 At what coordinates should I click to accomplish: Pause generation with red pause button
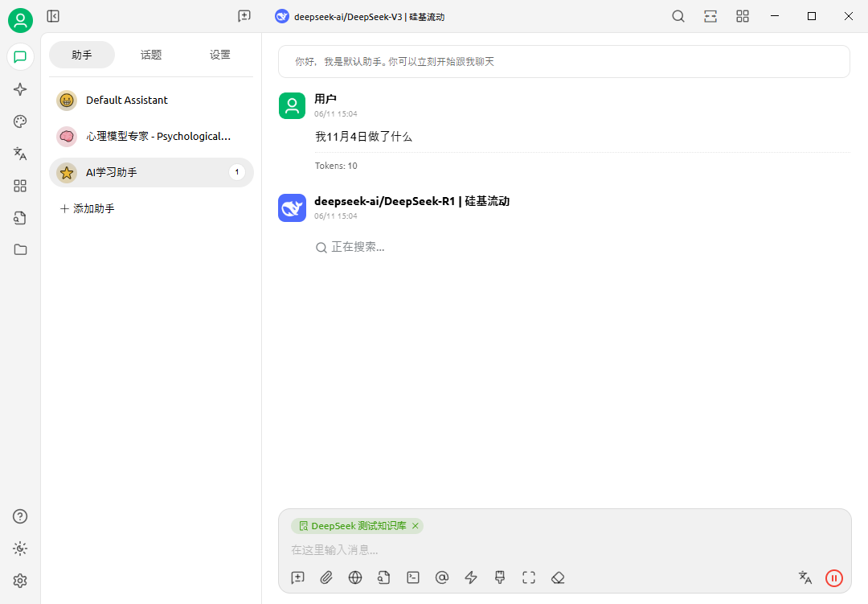(833, 578)
